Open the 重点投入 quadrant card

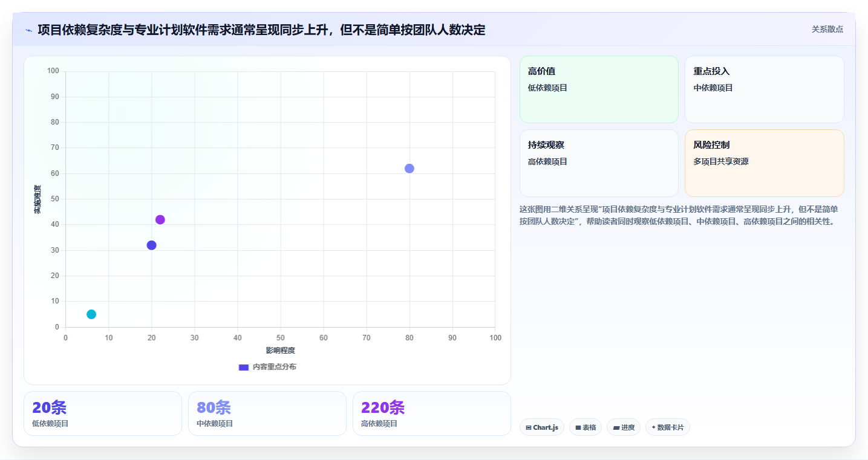pyautogui.click(x=764, y=89)
